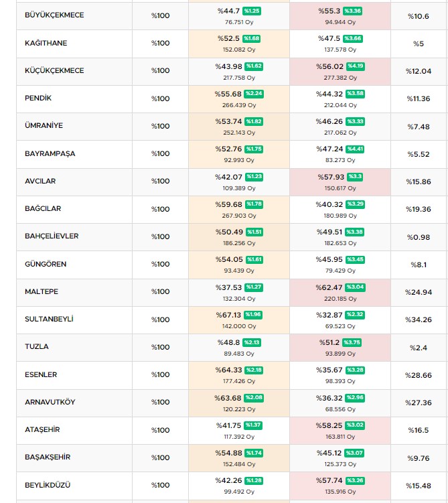The height and width of the screenshot is (503, 448).
Task: Click the %0.98 margin in Bahçelievler row
Action: point(419,236)
